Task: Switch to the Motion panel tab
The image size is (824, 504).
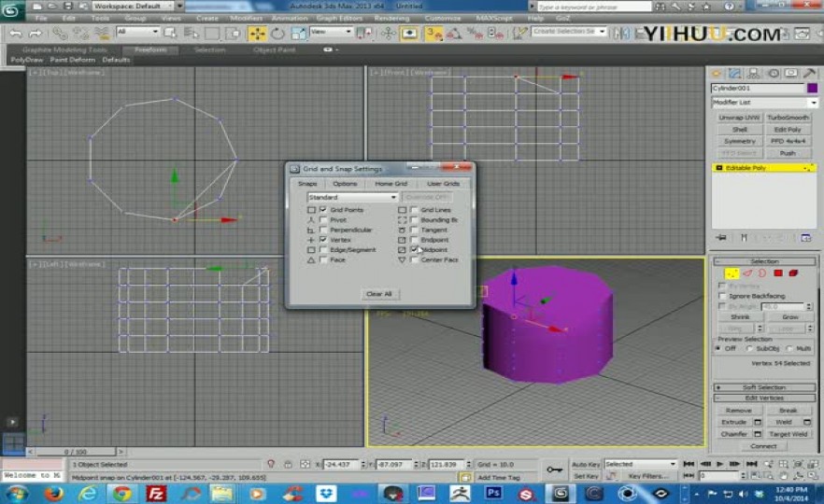Action: click(773, 74)
